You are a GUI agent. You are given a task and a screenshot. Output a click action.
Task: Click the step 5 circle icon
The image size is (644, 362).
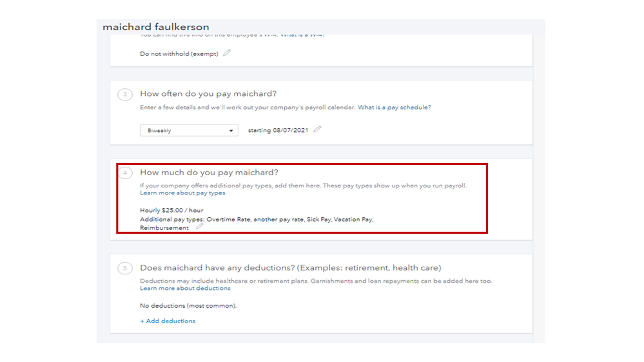125,268
